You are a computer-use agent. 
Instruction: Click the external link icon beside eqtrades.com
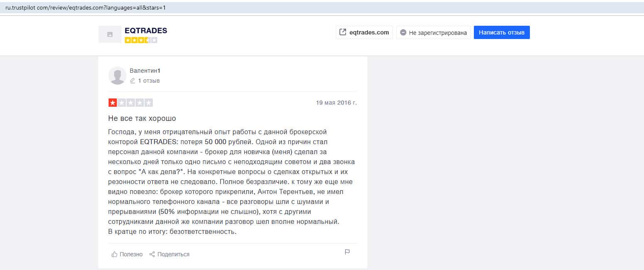click(343, 32)
